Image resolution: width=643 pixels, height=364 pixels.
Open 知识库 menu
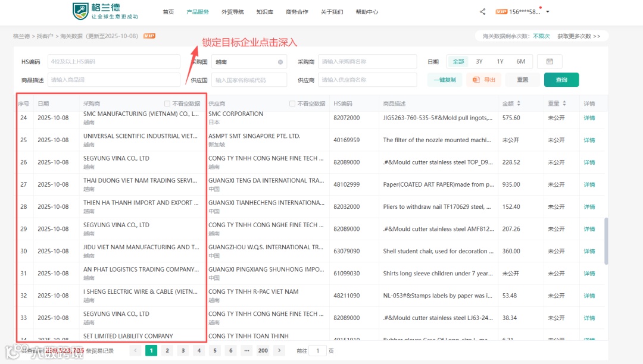tap(264, 12)
